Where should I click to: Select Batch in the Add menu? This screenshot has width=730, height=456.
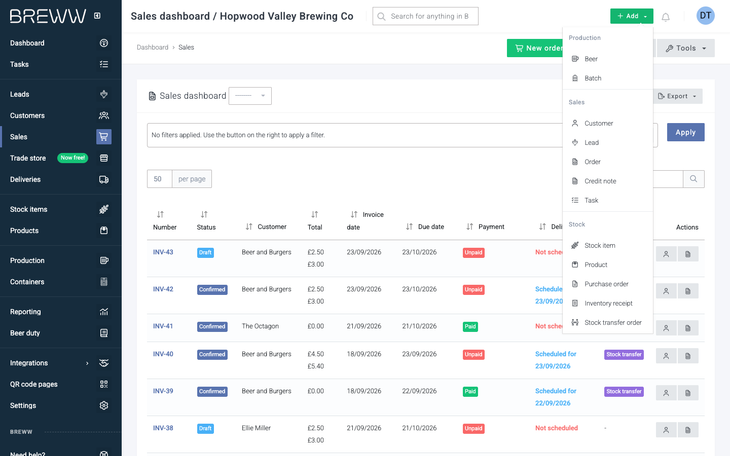tap(608, 78)
